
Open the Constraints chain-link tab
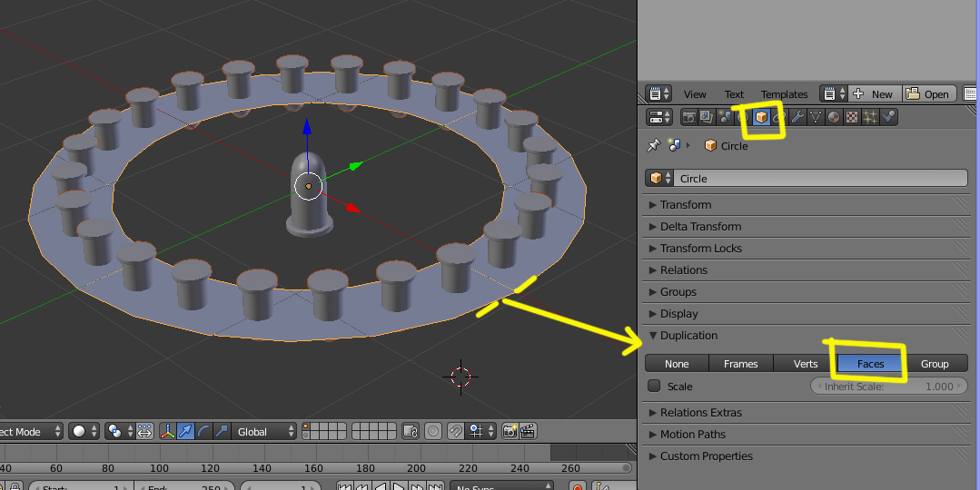click(778, 117)
